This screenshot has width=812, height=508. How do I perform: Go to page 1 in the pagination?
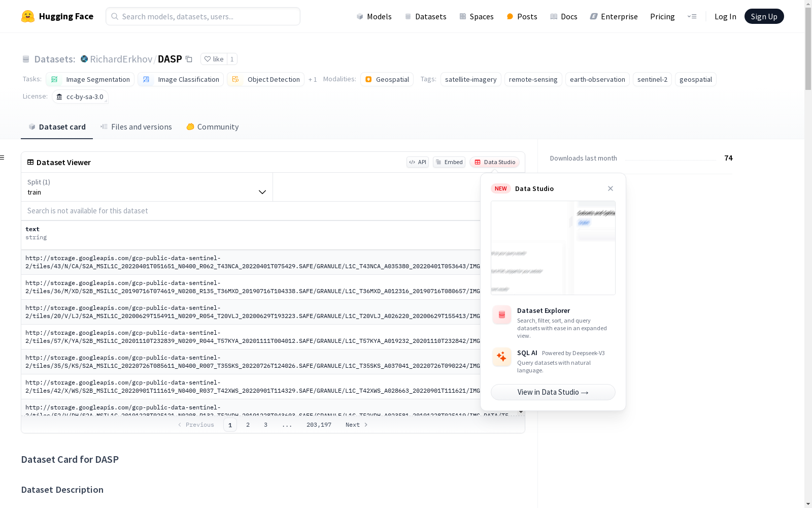(x=230, y=425)
